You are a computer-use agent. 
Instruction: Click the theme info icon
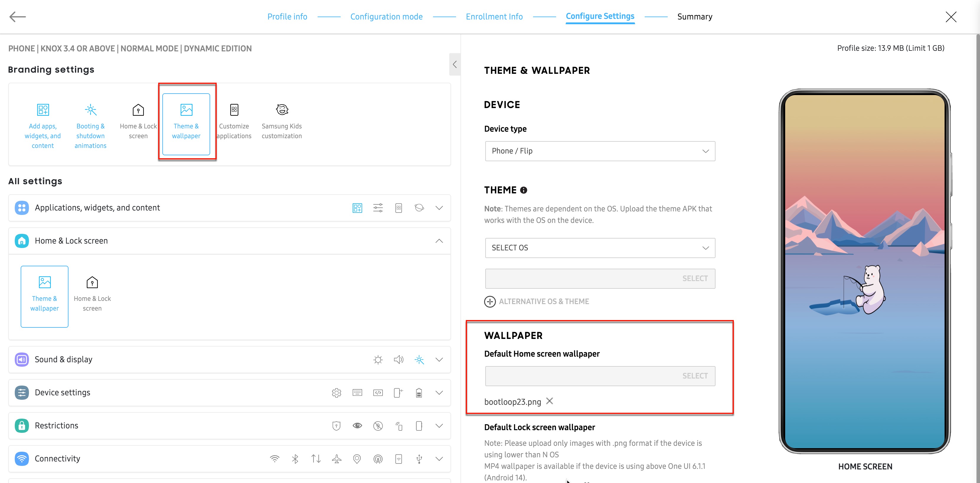click(x=523, y=190)
